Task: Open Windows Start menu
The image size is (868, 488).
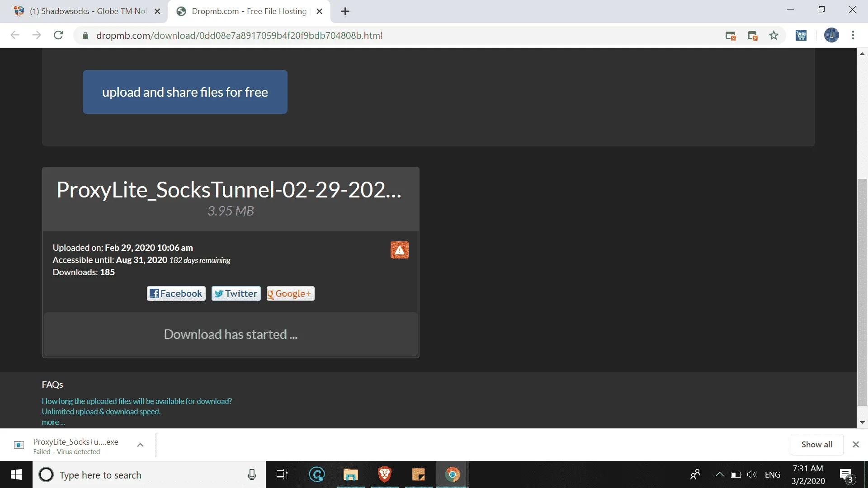Action: tap(16, 475)
